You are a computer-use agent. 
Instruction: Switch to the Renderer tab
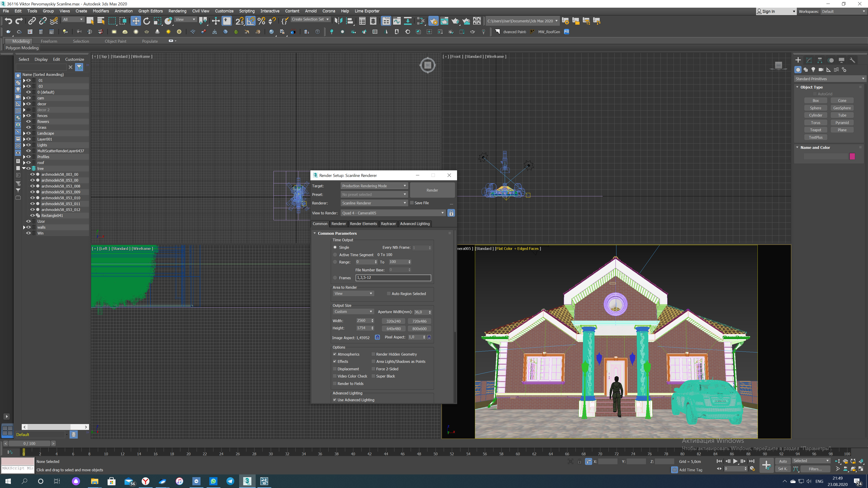(338, 224)
